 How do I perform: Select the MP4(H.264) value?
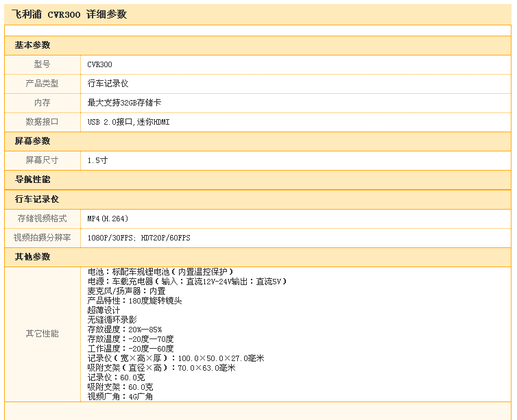[108, 219]
